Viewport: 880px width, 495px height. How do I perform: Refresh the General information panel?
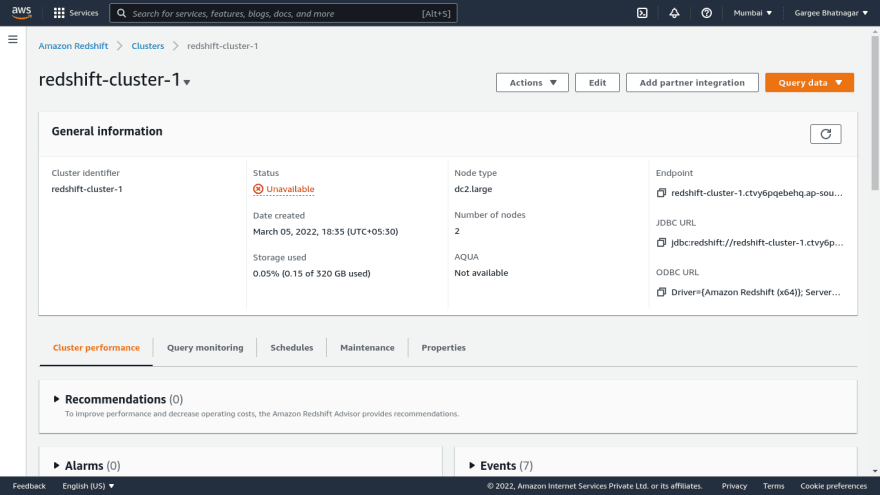(825, 134)
